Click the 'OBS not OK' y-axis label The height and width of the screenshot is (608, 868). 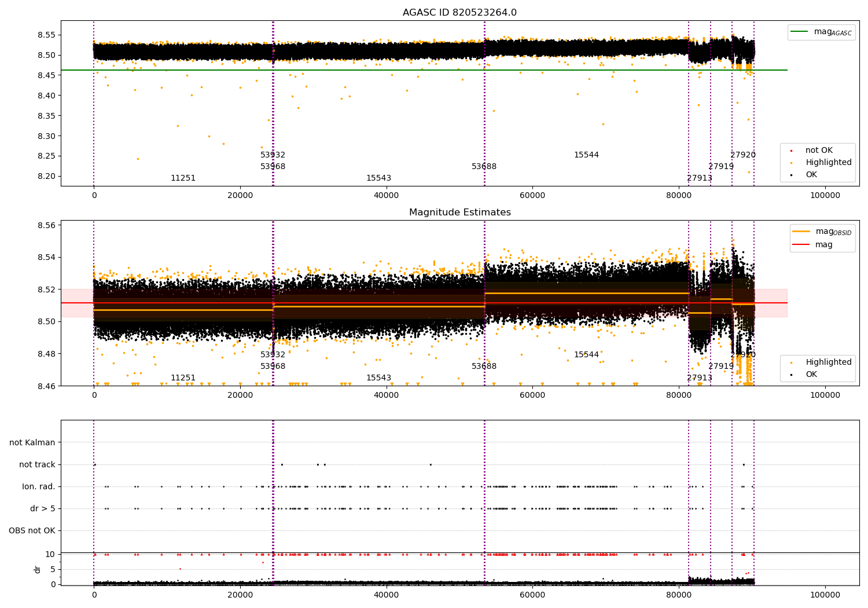(x=32, y=531)
